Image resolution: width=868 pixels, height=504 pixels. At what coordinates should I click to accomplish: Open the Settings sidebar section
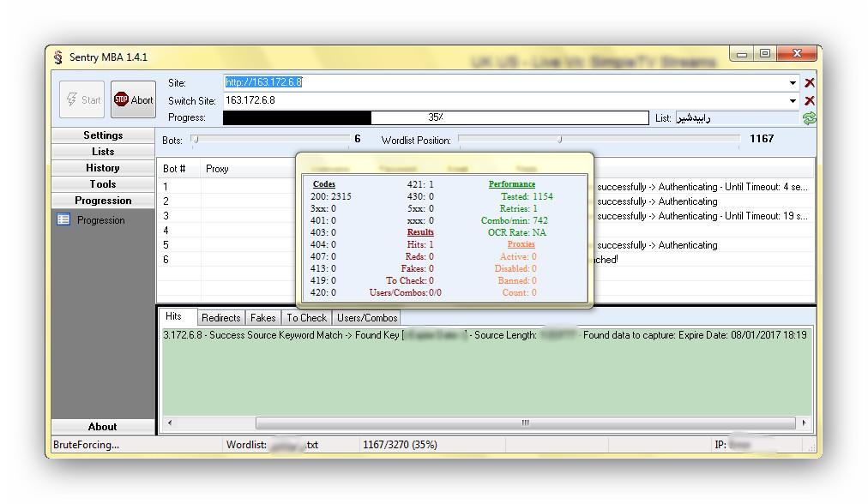pos(103,135)
